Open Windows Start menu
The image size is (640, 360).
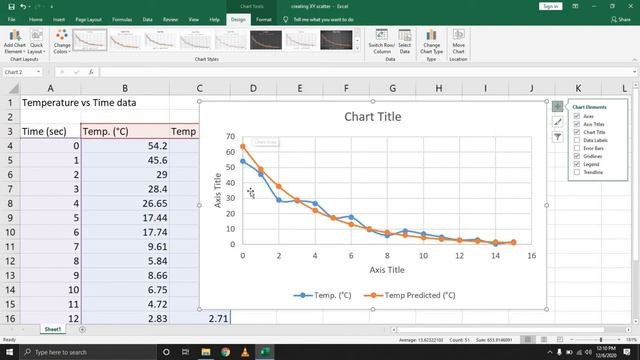pyautogui.click(x=9, y=352)
